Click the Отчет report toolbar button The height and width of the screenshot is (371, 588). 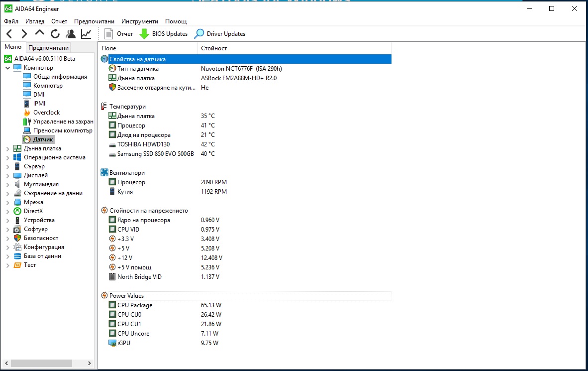(118, 34)
